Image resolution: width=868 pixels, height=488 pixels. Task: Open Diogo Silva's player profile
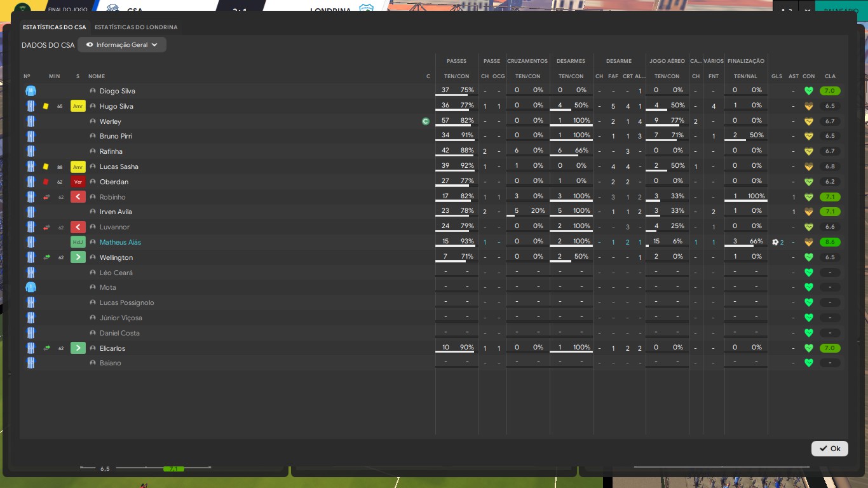117,91
